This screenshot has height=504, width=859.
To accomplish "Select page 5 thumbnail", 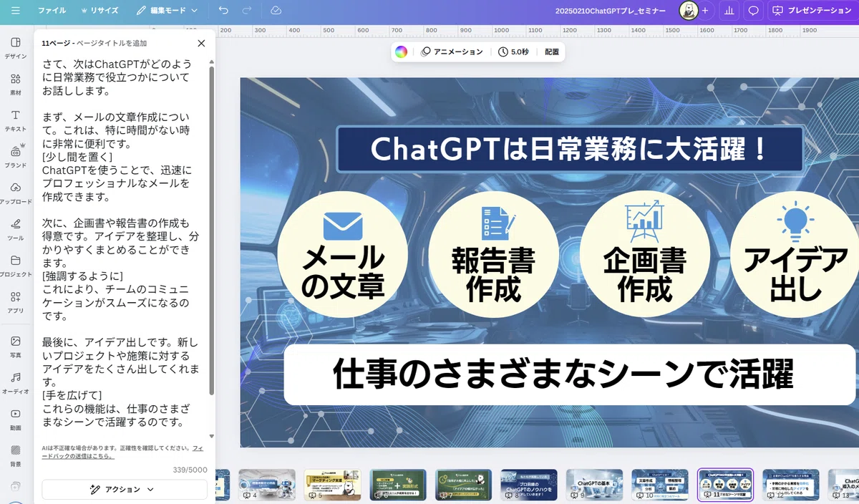I will click(332, 485).
